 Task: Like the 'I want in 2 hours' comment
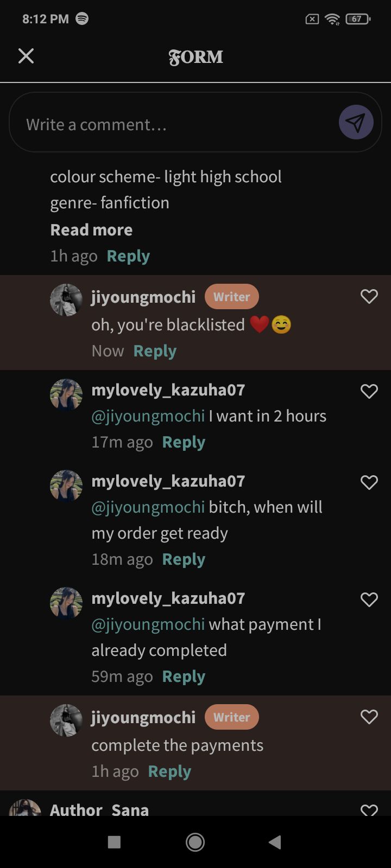coord(369,391)
